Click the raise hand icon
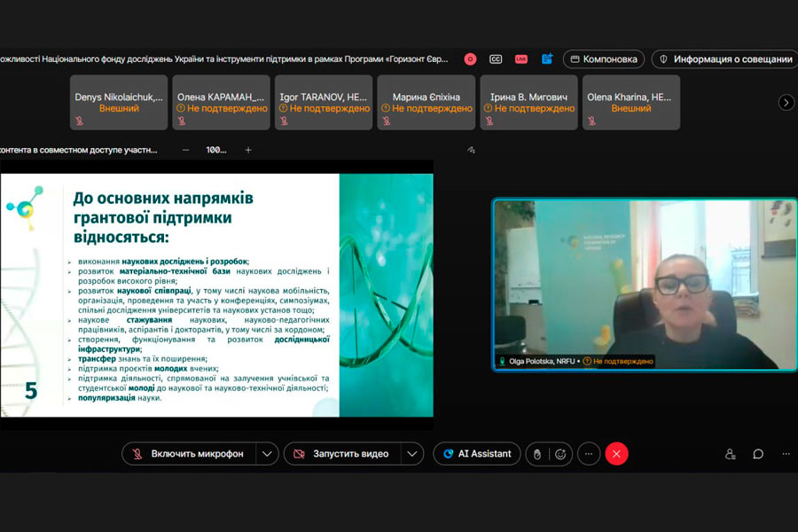 [536, 454]
